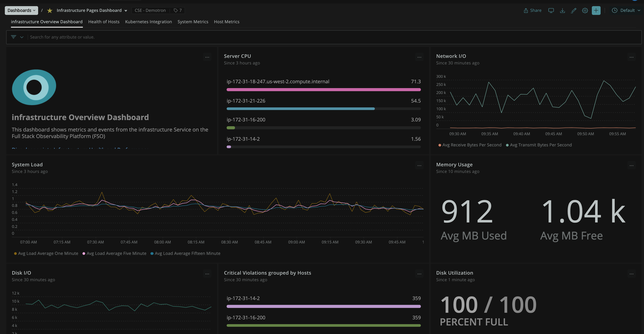Open dashboard settings gear icon
The width and height of the screenshot is (644, 334).
tap(585, 11)
